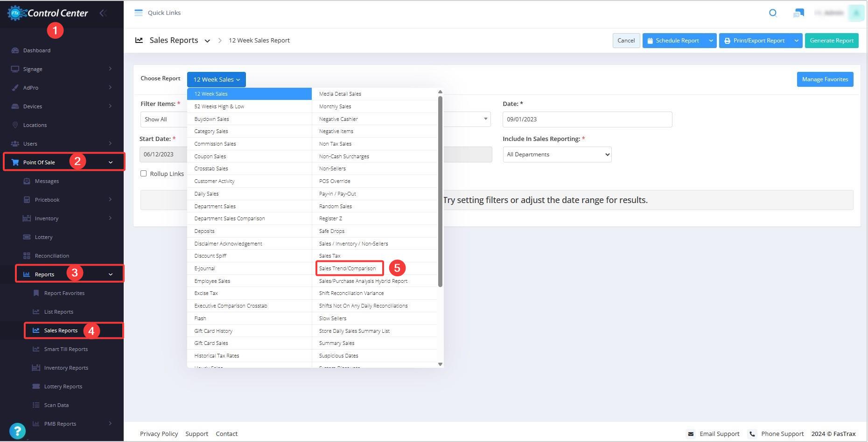
Task: Open the help question mark bubble
Action: [17, 430]
